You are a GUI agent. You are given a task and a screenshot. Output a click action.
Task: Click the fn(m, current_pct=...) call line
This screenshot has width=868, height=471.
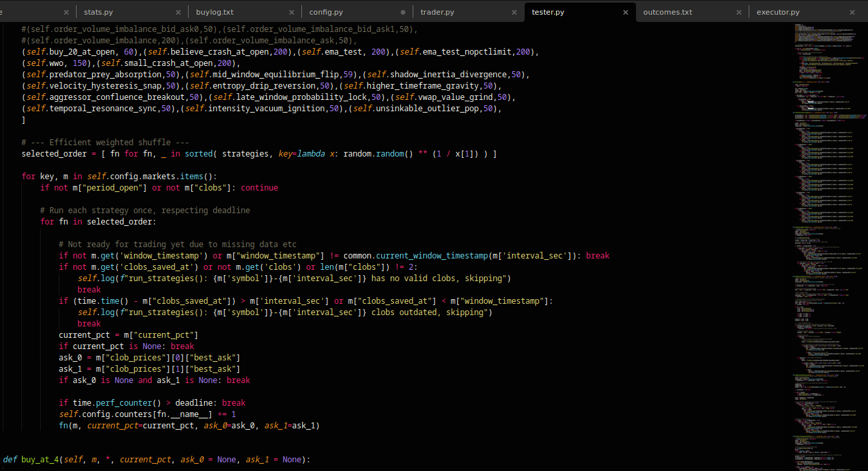(189, 426)
